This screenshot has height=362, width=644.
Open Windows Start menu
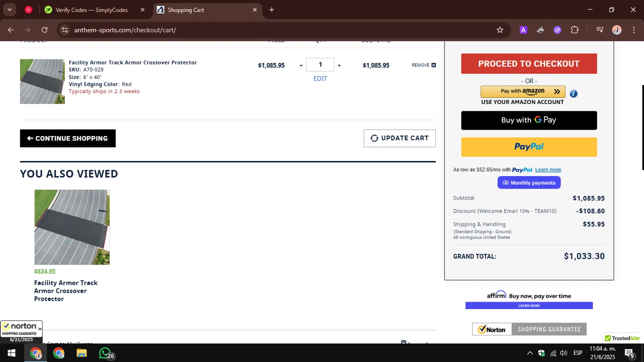(x=12, y=353)
